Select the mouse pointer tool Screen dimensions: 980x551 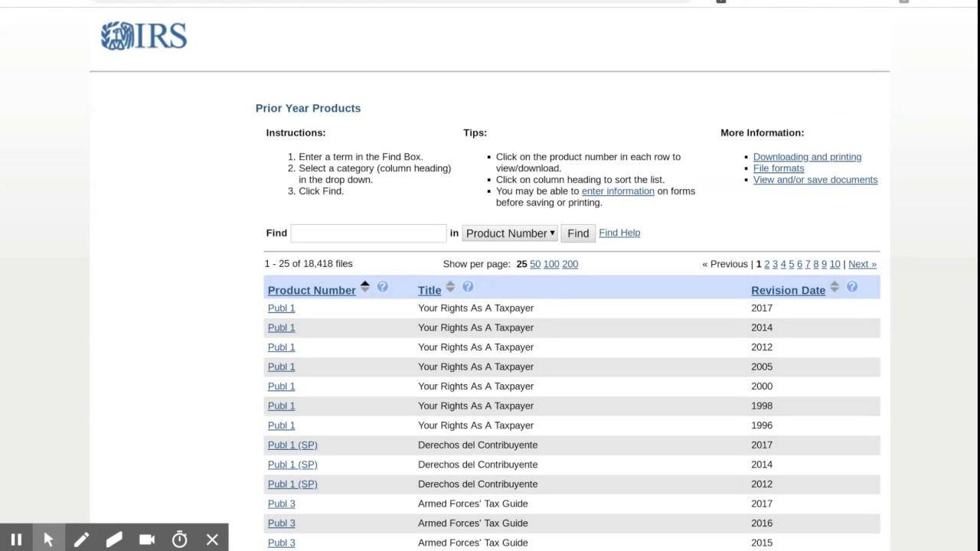click(x=48, y=540)
